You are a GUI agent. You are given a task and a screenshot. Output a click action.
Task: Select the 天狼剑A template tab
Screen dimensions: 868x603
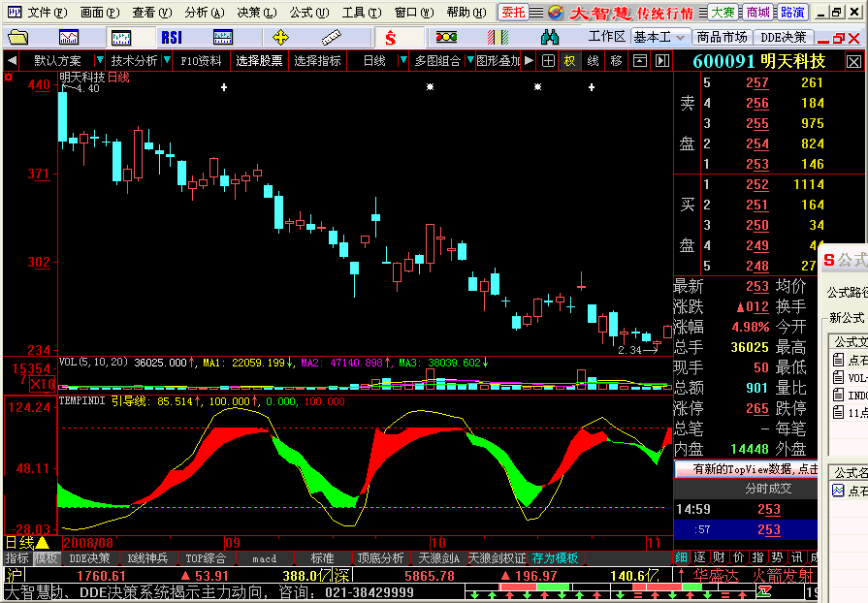tap(438, 558)
